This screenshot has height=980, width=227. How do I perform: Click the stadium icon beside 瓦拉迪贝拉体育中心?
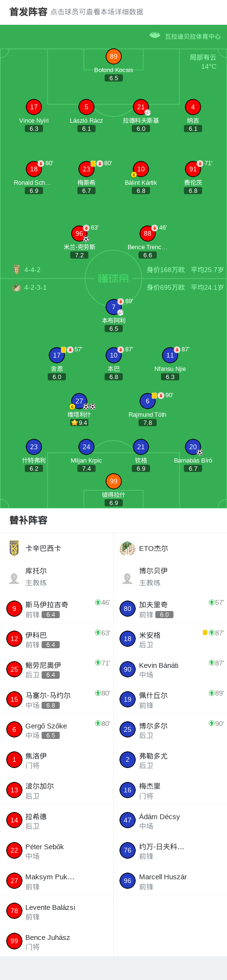154,35
